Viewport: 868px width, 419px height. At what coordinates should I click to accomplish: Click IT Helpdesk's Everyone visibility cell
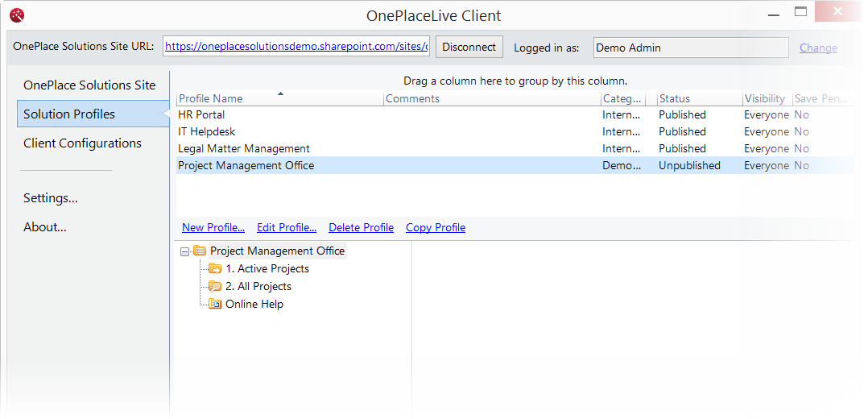767,132
